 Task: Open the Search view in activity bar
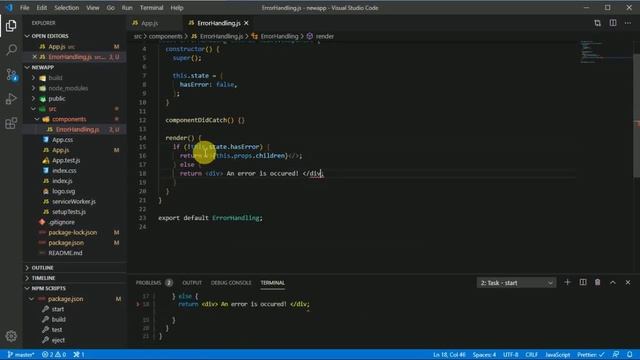tap(11, 50)
